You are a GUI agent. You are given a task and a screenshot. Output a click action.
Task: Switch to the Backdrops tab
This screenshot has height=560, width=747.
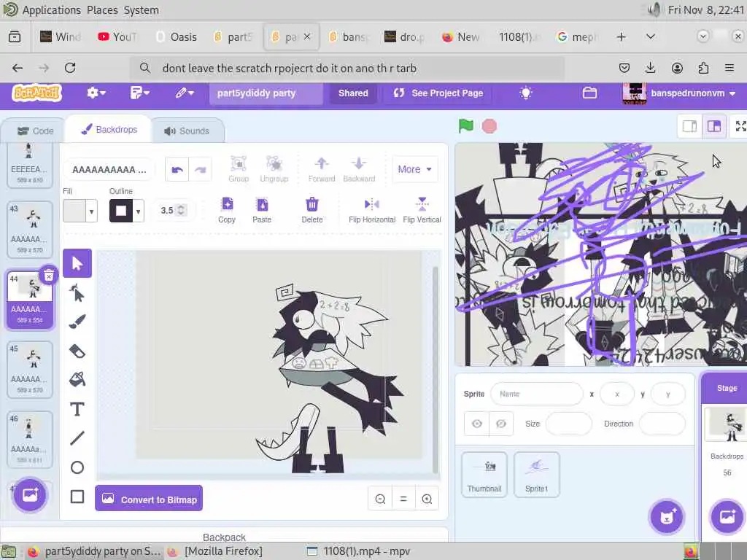(x=109, y=130)
